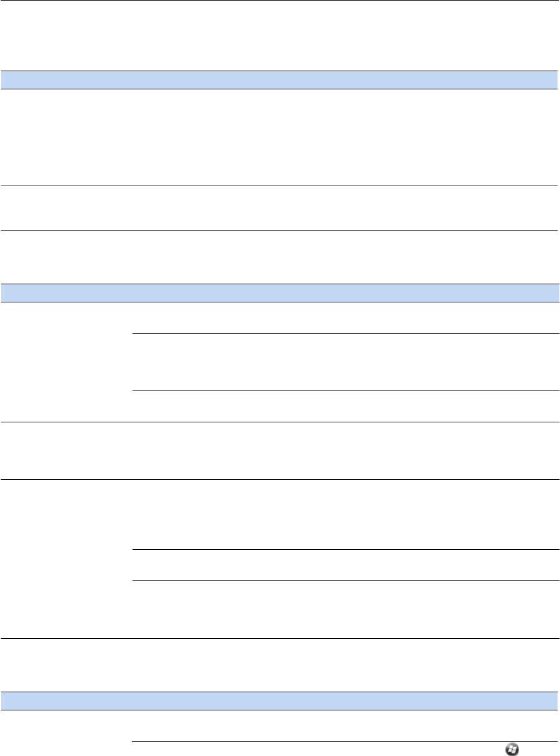560x756 pixels.
Task: Select the third table's blue header bar
Action: [x=279, y=700]
